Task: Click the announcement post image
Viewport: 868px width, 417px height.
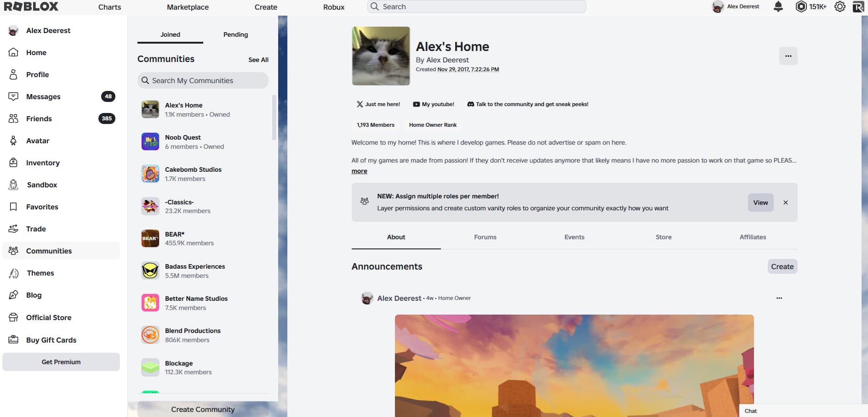Action: click(x=574, y=366)
